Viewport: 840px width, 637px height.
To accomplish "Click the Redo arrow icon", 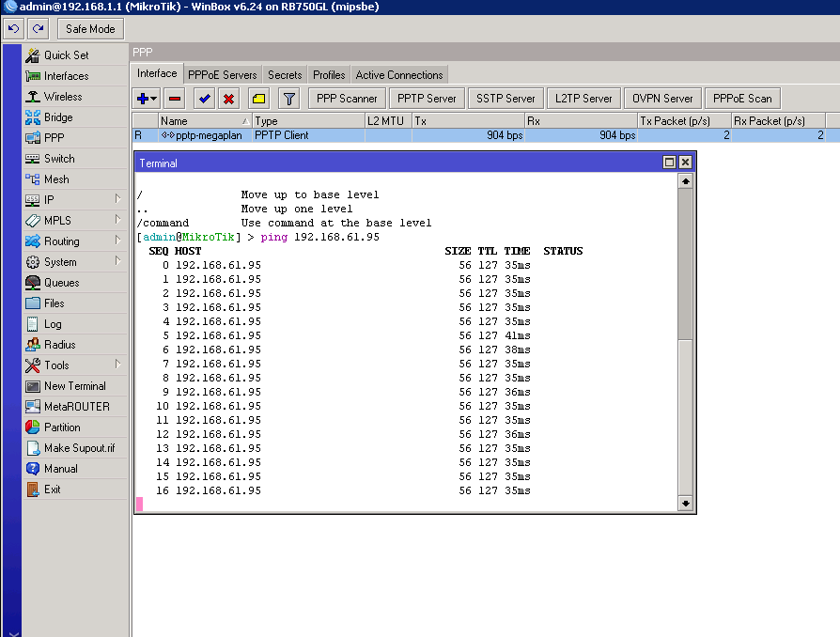I will tap(38, 29).
